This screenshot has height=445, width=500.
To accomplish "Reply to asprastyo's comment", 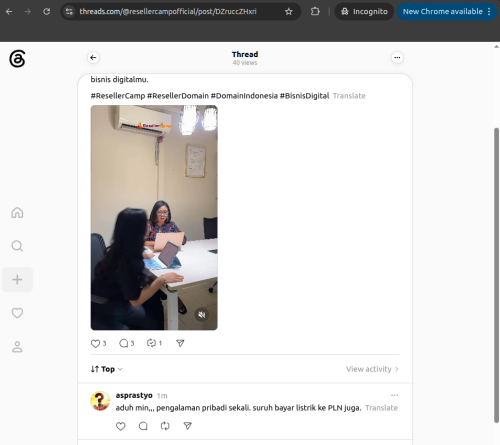I will click(x=143, y=426).
